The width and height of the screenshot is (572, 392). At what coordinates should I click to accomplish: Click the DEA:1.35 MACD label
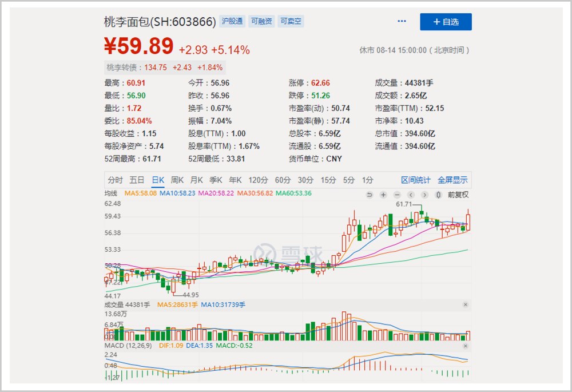[x=199, y=345]
